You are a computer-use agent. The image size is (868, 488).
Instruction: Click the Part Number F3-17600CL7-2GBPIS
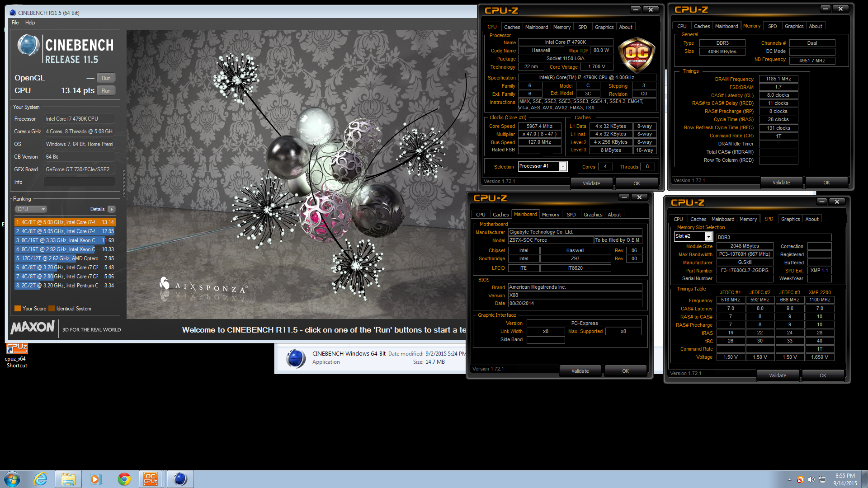[745, 271]
